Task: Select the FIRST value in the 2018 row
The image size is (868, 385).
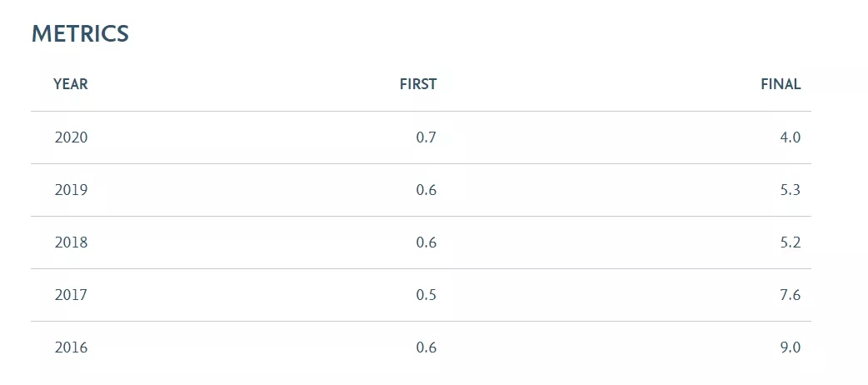Action: pos(427,242)
